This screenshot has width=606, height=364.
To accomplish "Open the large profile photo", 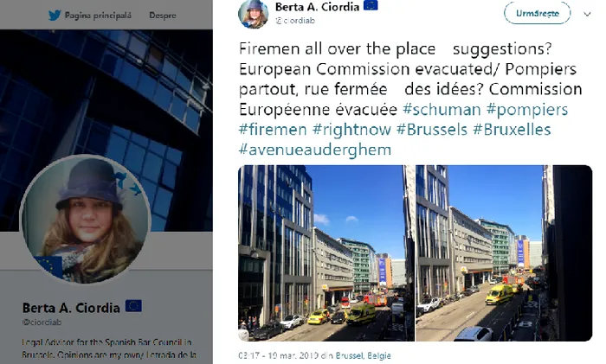I will (x=85, y=220).
